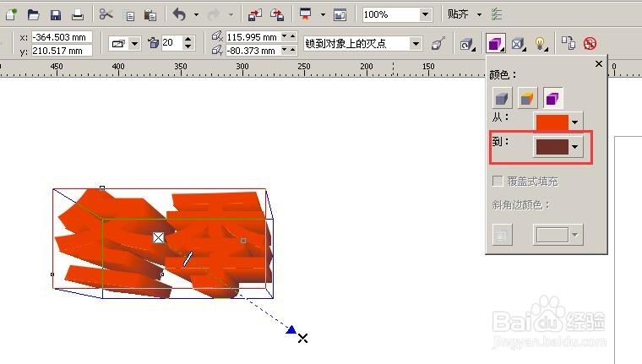Screen dimensions: 642x364
Task: Create a new document
Action: click(x=11, y=14)
